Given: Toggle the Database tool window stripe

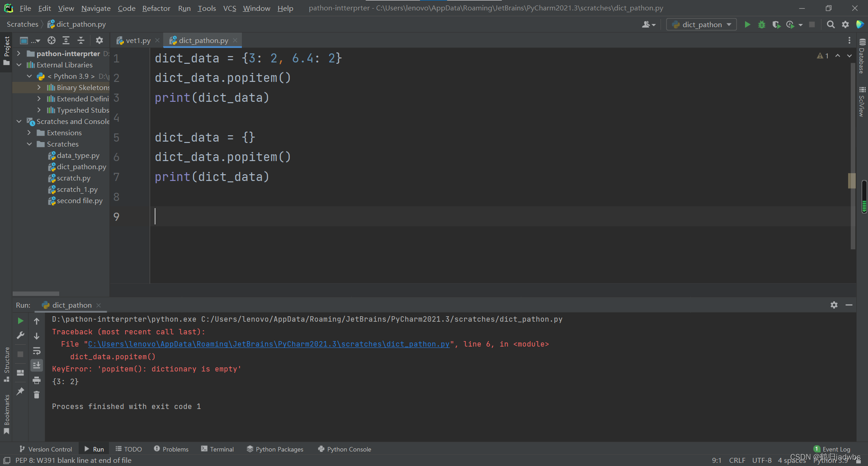Looking at the screenshot, I should (x=862, y=56).
